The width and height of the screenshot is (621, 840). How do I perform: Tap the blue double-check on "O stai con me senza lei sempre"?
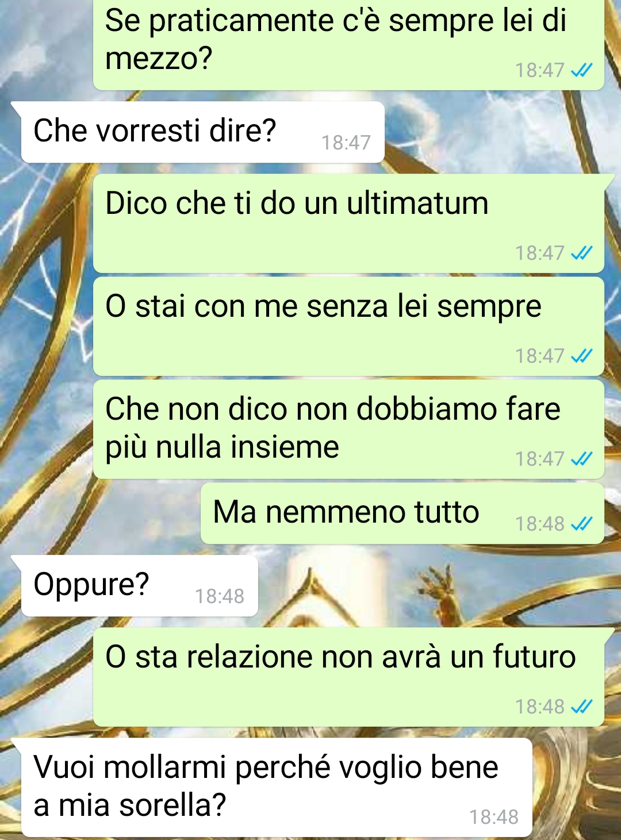pos(581,356)
